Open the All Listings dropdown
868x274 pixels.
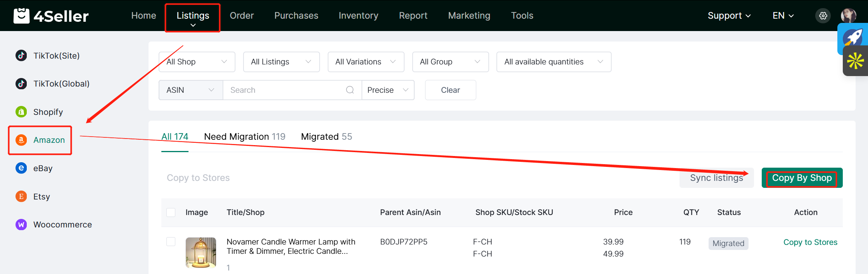tap(282, 62)
